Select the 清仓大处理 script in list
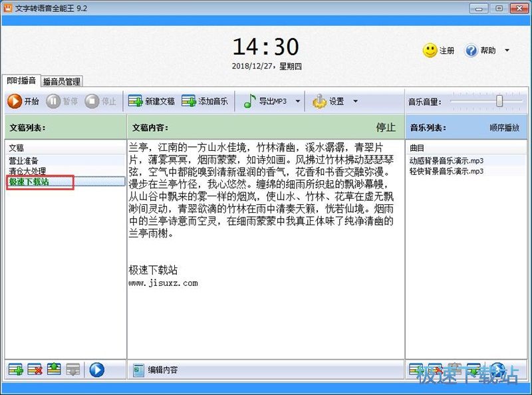Viewport: 532px width, 395px height. coord(65,171)
